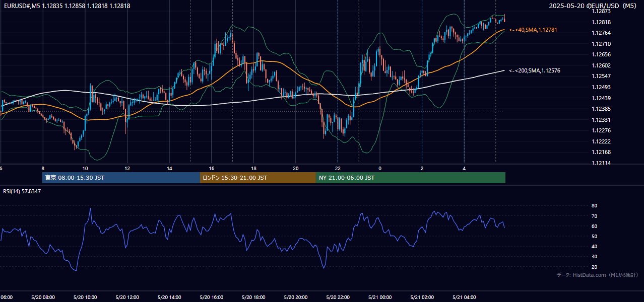644x302 pixels.
Task: Click bottom time label 5/21 02:00
Action: tap(422, 297)
